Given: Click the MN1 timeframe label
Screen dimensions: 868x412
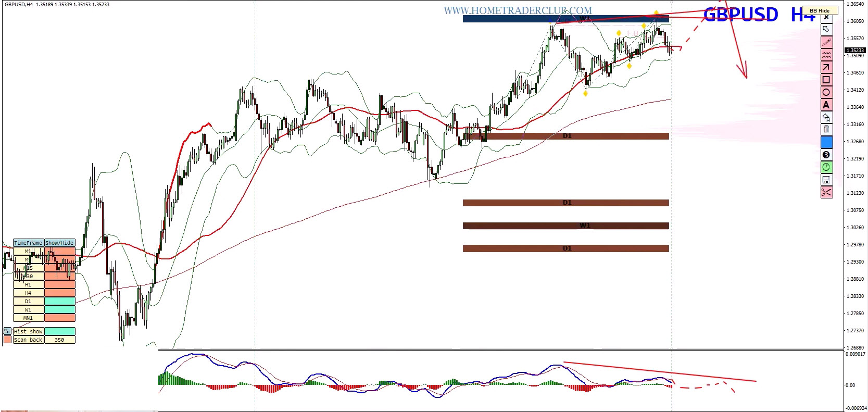Looking at the screenshot, I should (x=28, y=318).
